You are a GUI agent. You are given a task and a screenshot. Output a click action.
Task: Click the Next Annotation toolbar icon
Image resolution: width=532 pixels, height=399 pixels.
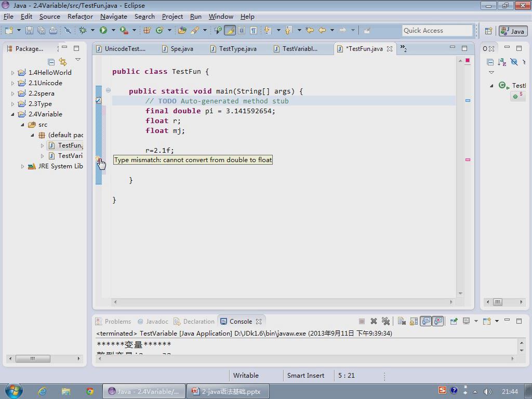click(268, 31)
